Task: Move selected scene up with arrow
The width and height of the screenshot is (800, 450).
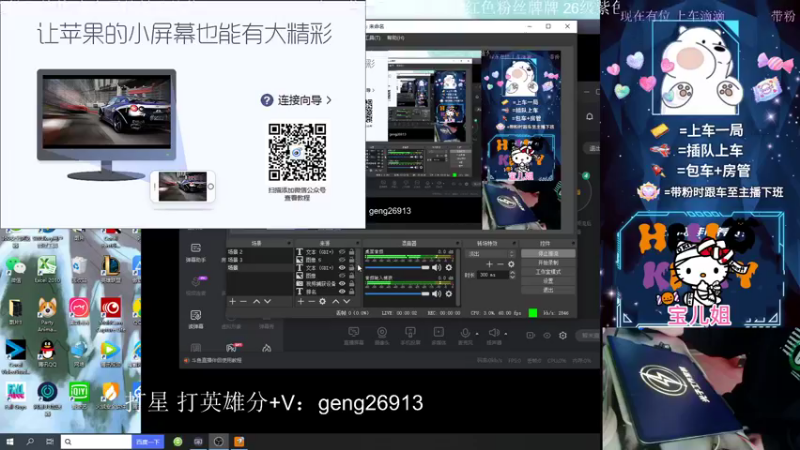Action: click(257, 302)
